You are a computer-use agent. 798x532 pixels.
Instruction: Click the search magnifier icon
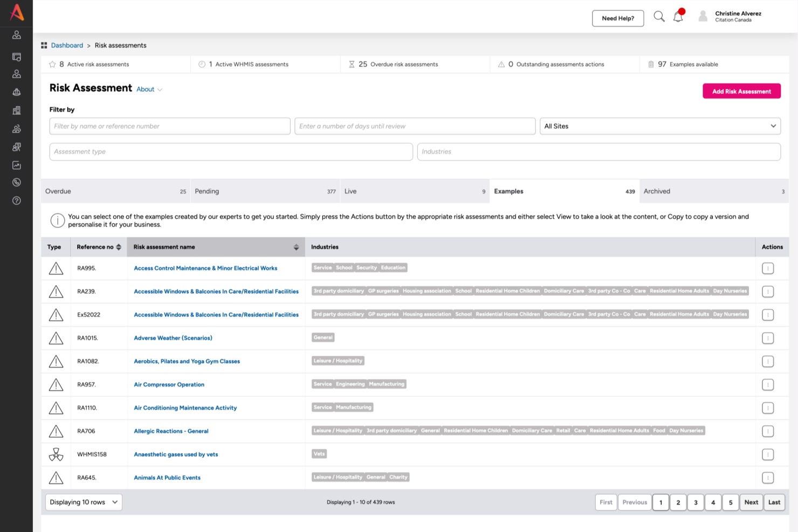[x=659, y=16]
